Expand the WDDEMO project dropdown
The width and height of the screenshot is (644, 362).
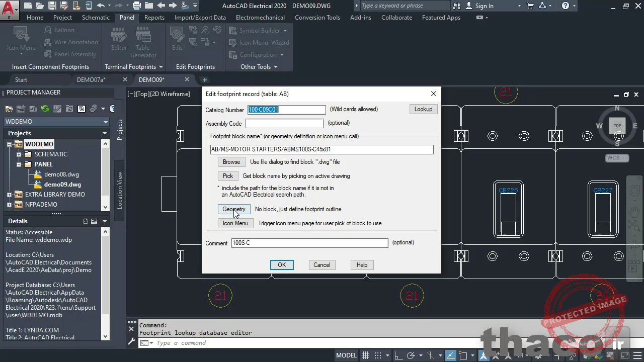click(x=105, y=121)
